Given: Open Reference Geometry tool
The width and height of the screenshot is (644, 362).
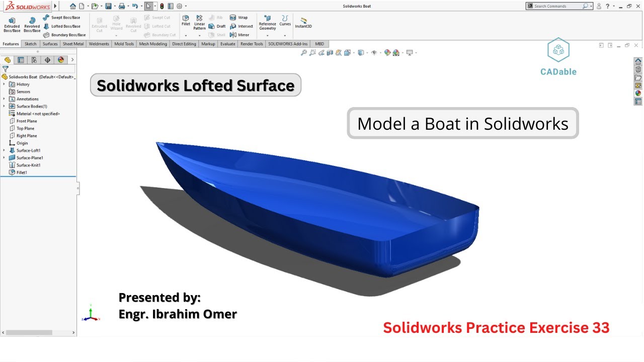Looking at the screenshot, I should 267,23.
